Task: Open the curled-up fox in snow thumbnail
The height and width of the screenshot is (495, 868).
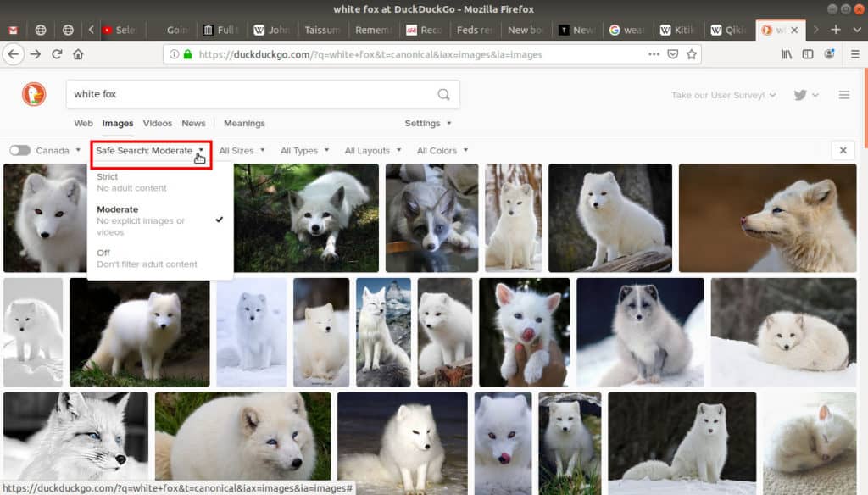Action: (783, 332)
